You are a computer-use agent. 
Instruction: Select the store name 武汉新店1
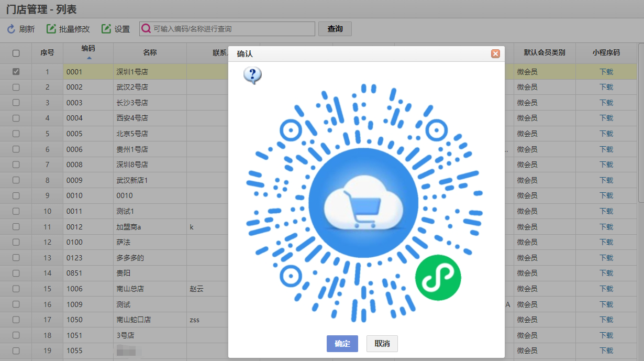point(132,180)
